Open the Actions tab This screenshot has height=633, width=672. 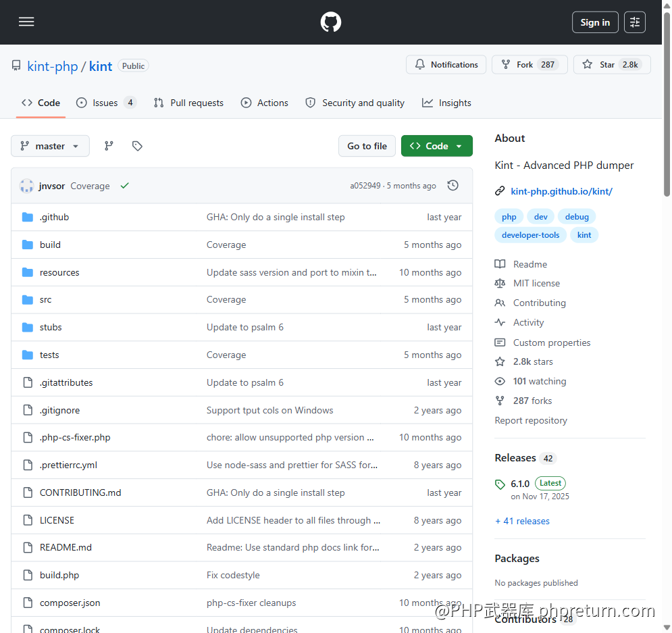pyautogui.click(x=265, y=103)
